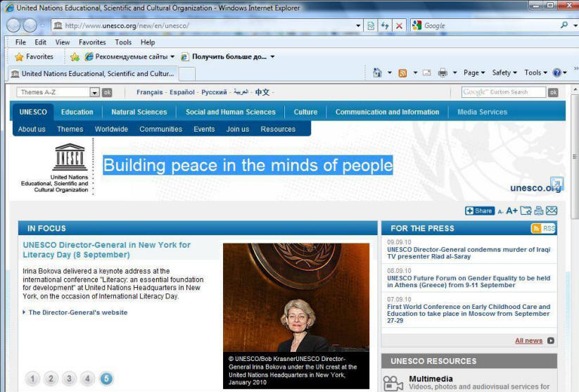
Task: Open the address bar history dropdown arrow
Action: coord(358,25)
